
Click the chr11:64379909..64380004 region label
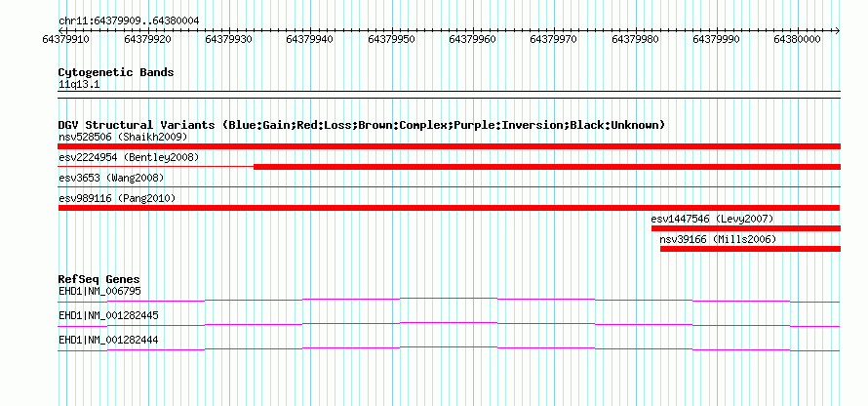coord(129,20)
